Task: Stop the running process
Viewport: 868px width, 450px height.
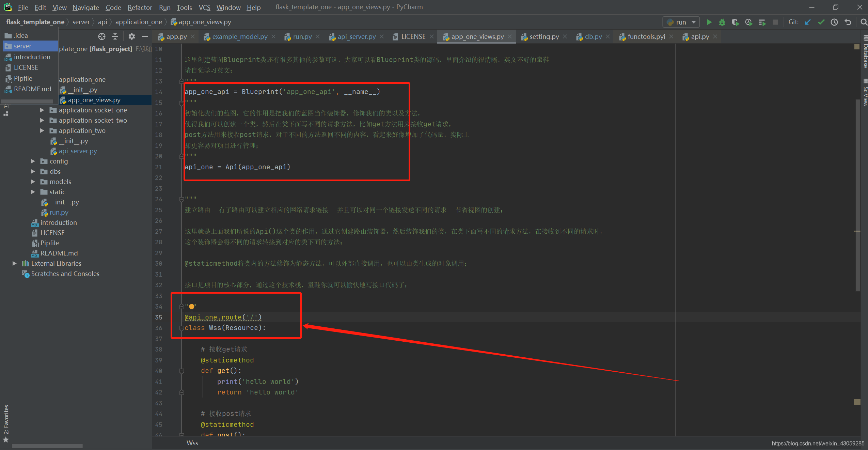Action: point(776,22)
